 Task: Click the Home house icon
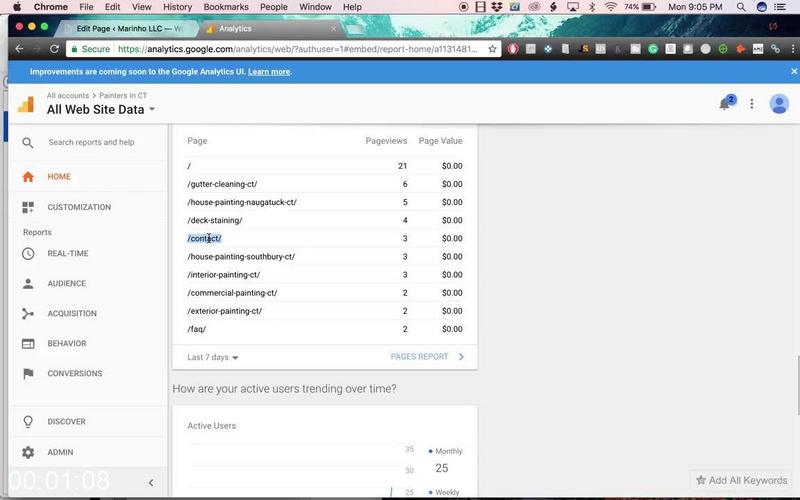click(x=28, y=177)
